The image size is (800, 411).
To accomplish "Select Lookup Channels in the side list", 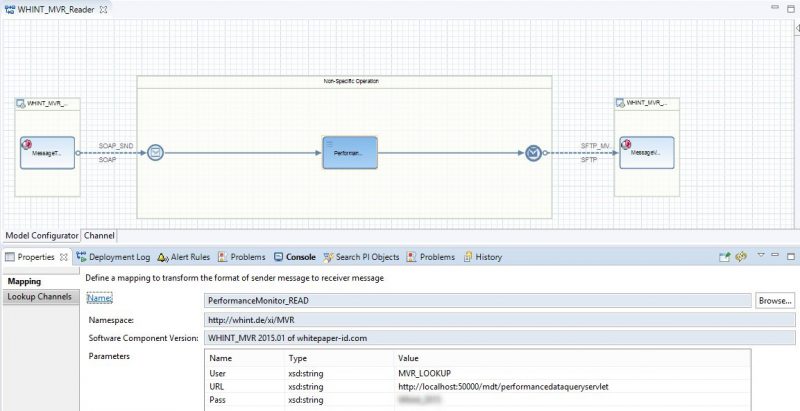I will pos(39,297).
